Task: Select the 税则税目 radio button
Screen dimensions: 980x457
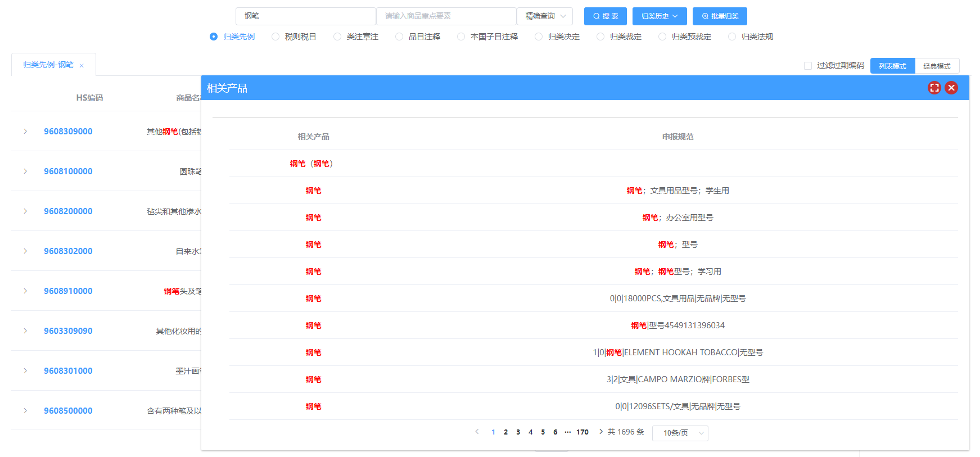Action: tap(276, 37)
